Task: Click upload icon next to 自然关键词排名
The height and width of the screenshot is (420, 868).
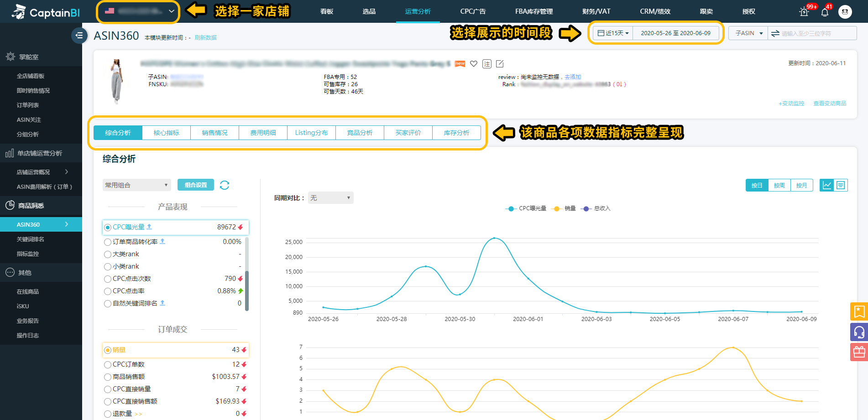Action: tap(162, 303)
